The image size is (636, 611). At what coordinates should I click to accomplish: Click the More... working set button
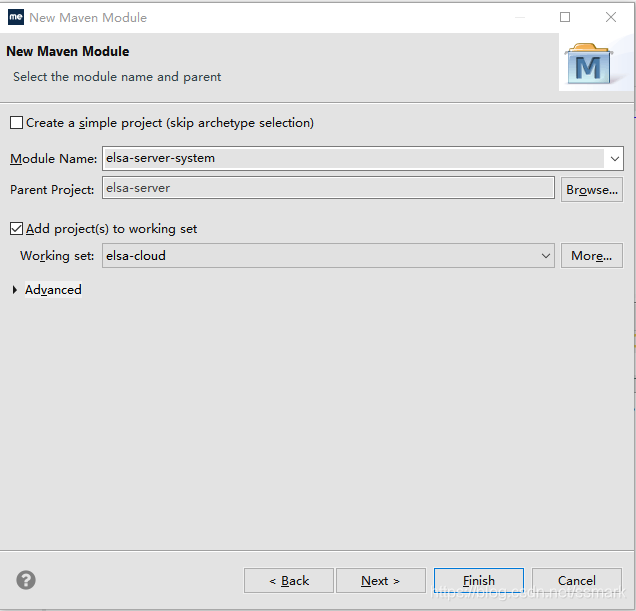pyautogui.click(x=592, y=256)
